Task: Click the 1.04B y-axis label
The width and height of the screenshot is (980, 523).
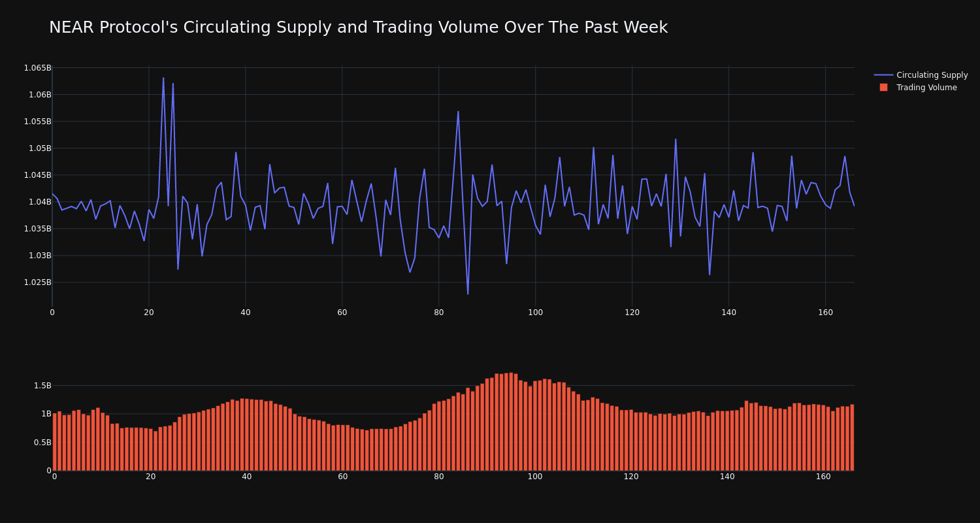Action: point(40,202)
